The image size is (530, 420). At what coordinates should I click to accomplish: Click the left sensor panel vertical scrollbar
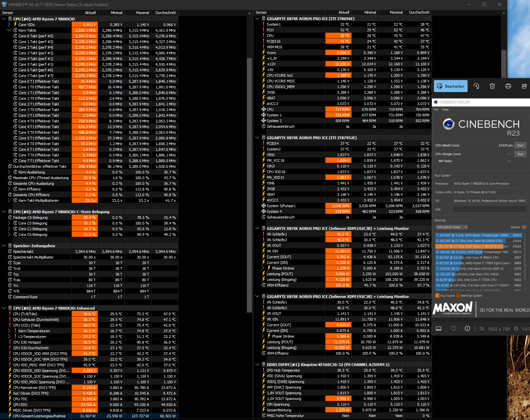(249, 185)
